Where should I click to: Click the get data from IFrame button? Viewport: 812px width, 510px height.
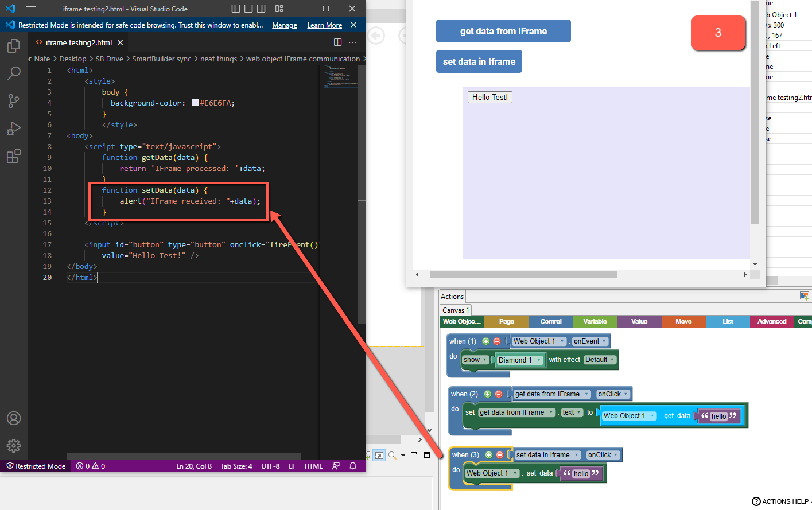click(x=503, y=31)
